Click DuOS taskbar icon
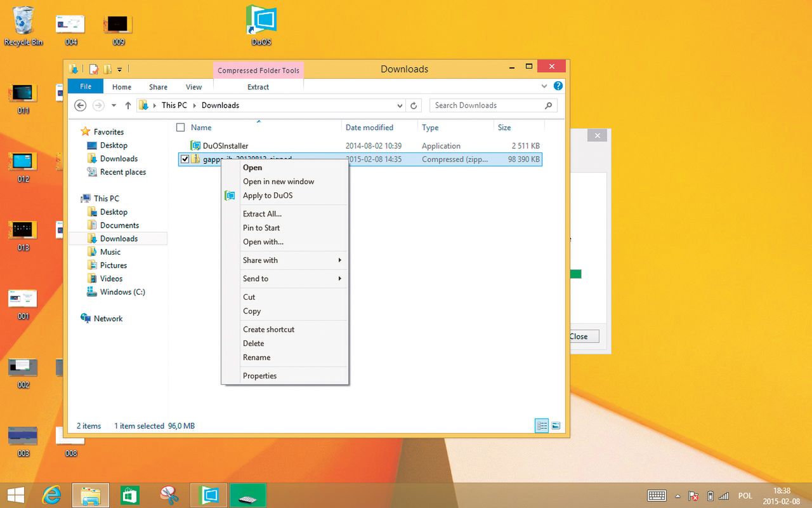This screenshot has height=508, width=812. (209, 495)
